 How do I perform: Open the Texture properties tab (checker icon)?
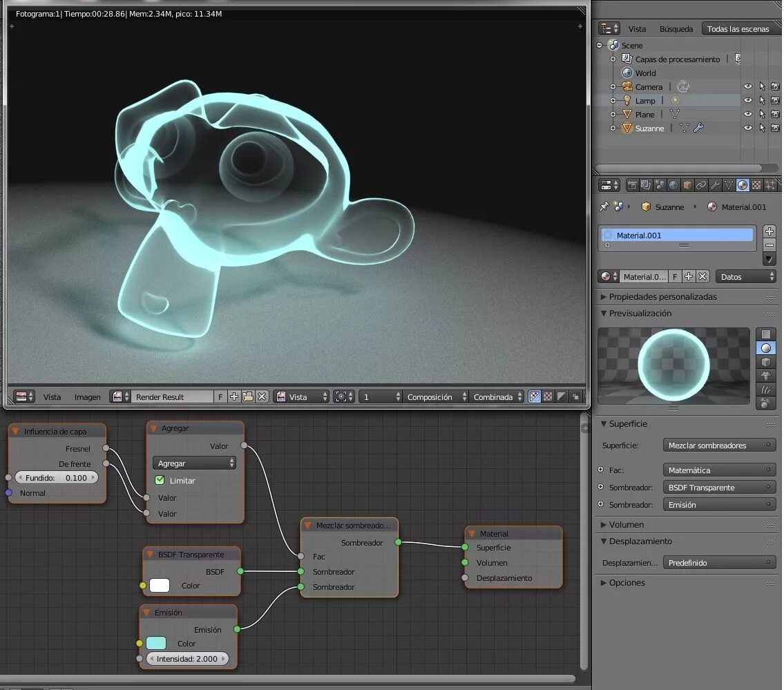[x=756, y=186]
